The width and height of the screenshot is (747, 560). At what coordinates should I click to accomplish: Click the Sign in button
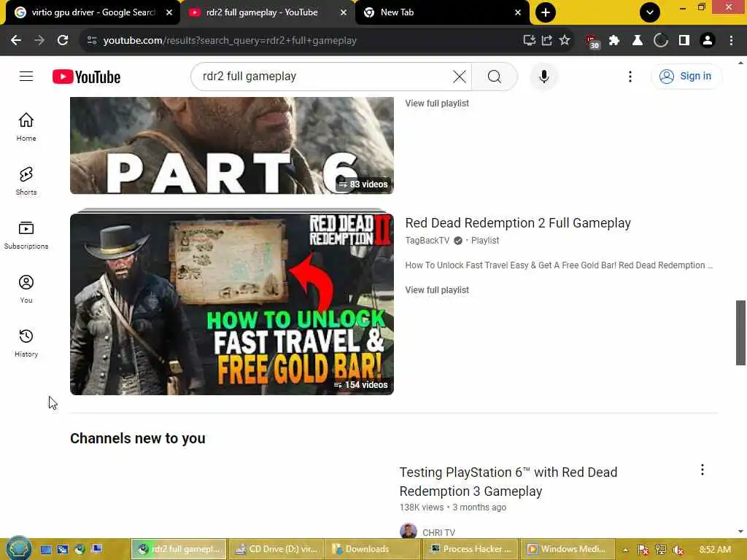[x=686, y=76]
